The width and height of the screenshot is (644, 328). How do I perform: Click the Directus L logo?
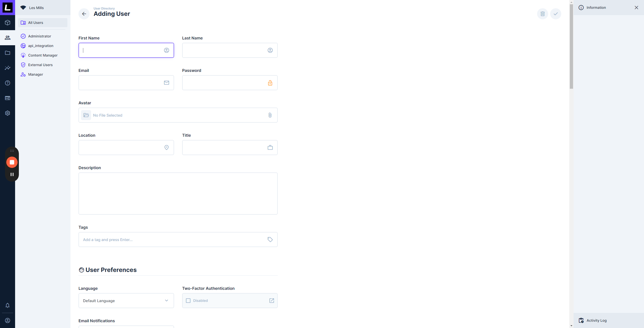[x=8, y=8]
